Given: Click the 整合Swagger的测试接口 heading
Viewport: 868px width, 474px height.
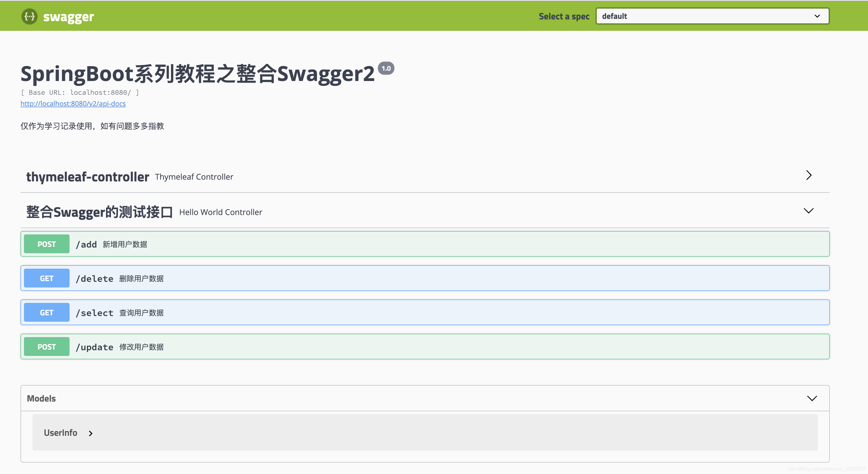Looking at the screenshot, I should pyautogui.click(x=99, y=212).
